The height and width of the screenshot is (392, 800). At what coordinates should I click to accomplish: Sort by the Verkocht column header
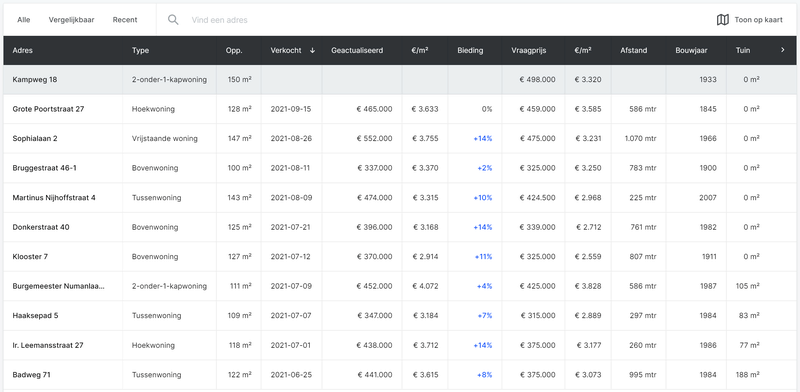tap(286, 50)
